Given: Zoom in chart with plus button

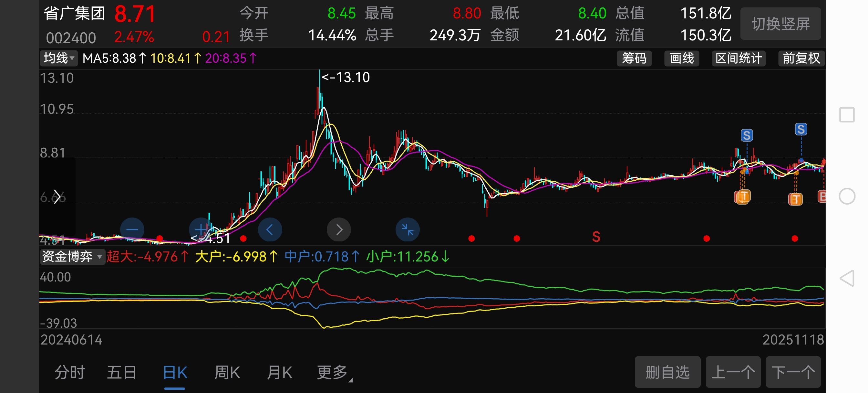Looking at the screenshot, I should point(201,230).
